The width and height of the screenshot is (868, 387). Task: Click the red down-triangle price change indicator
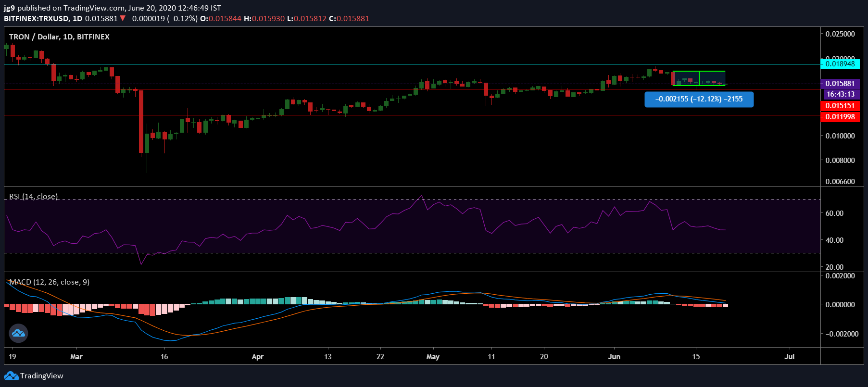(x=123, y=18)
